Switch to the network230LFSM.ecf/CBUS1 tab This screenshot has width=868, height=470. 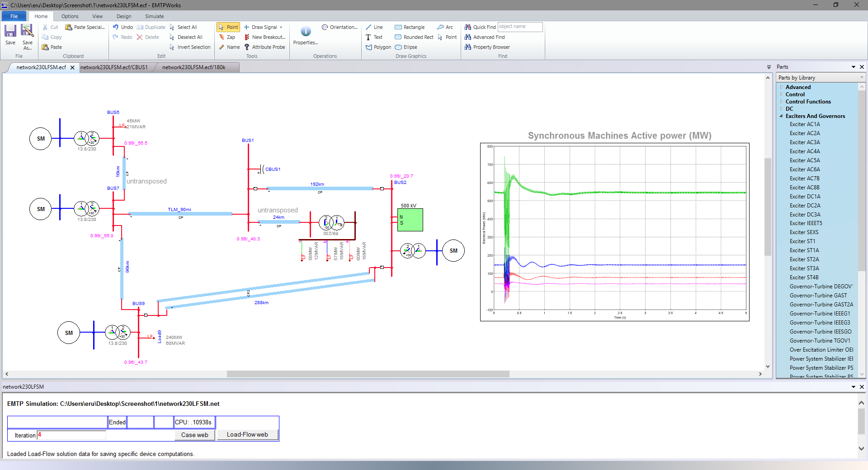point(114,67)
